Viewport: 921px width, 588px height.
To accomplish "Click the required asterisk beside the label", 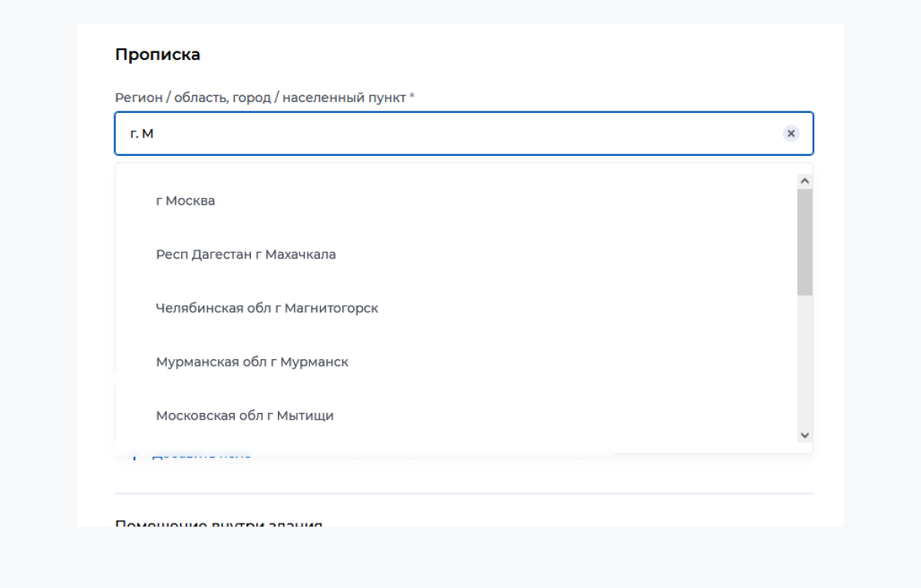I will tap(412, 97).
